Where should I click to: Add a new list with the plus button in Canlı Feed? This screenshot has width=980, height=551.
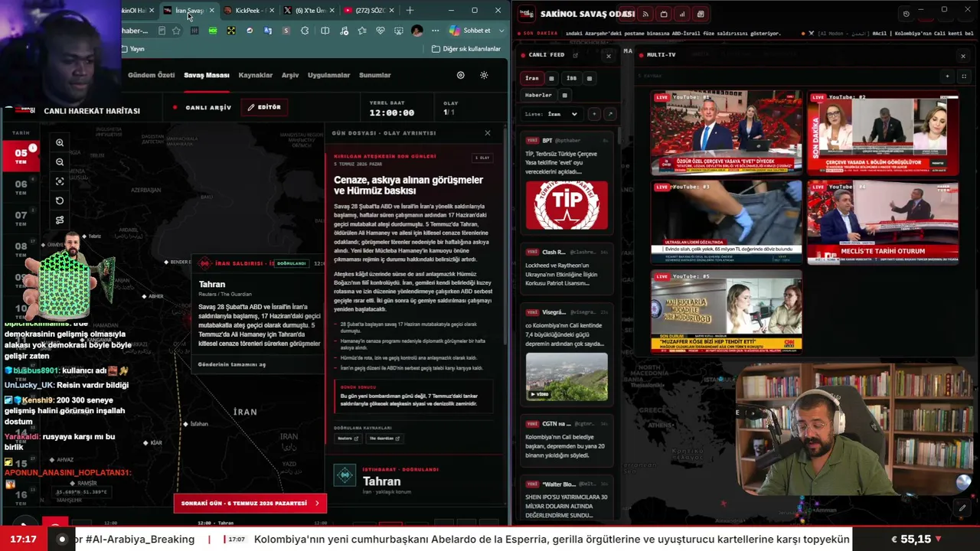pos(594,114)
